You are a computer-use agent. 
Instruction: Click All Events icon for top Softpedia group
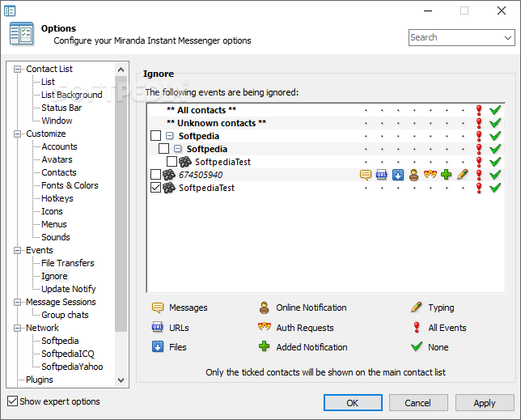(479, 136)
